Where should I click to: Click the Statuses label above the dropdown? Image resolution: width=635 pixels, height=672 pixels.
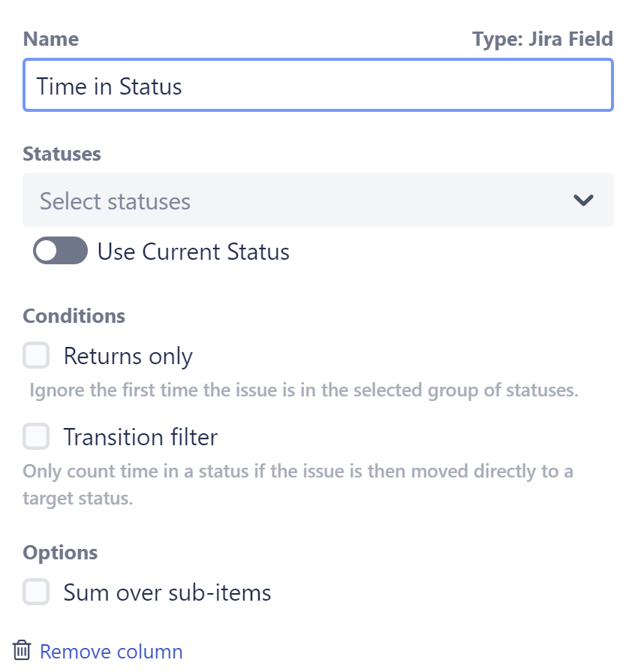coord(62,153)
